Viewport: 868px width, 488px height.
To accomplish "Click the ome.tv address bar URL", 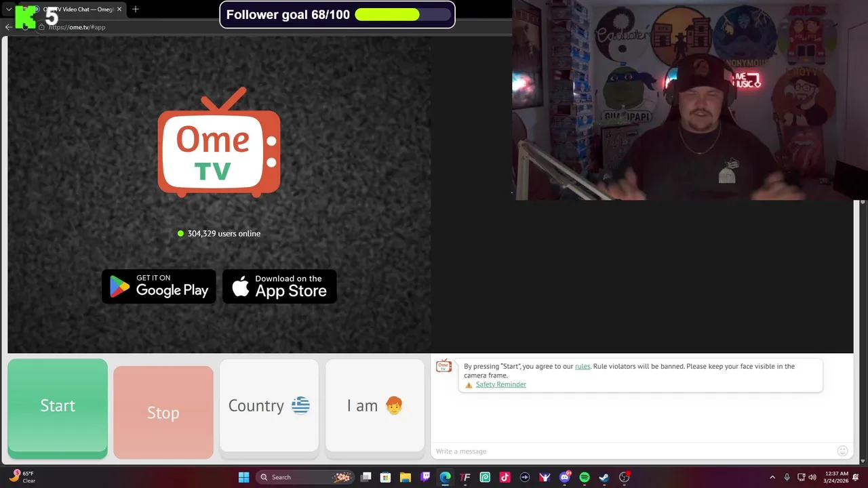I will 77,27.
